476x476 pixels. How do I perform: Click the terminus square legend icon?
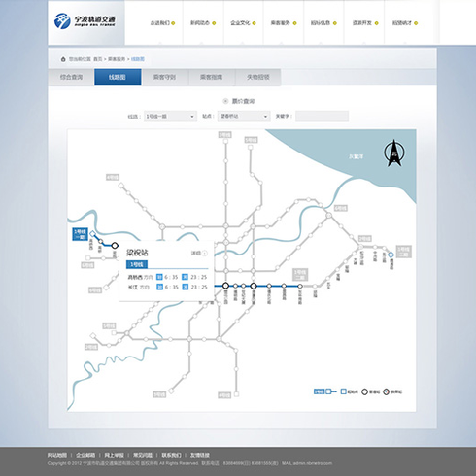(344, 391)
